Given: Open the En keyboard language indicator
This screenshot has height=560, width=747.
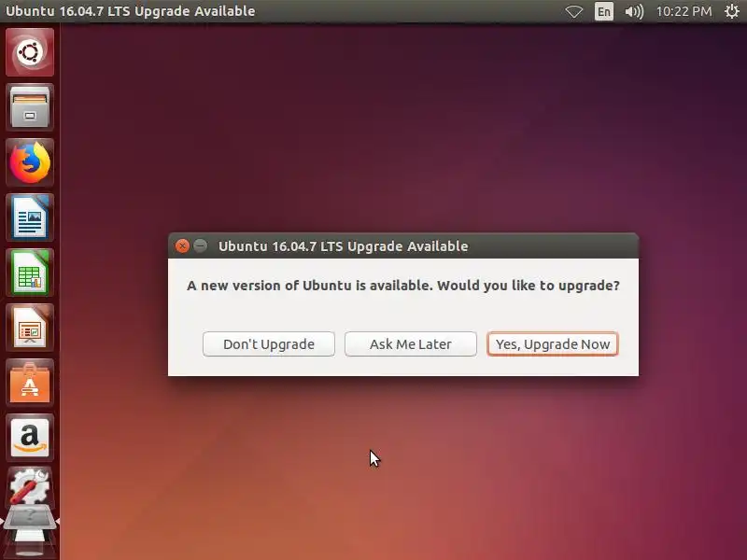Looking at the screenshot, I should pos(603,11).
